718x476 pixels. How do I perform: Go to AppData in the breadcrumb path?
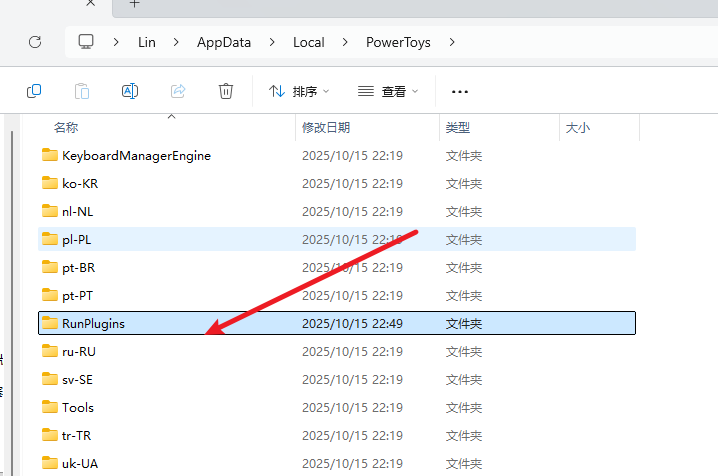tap(224, 42)
